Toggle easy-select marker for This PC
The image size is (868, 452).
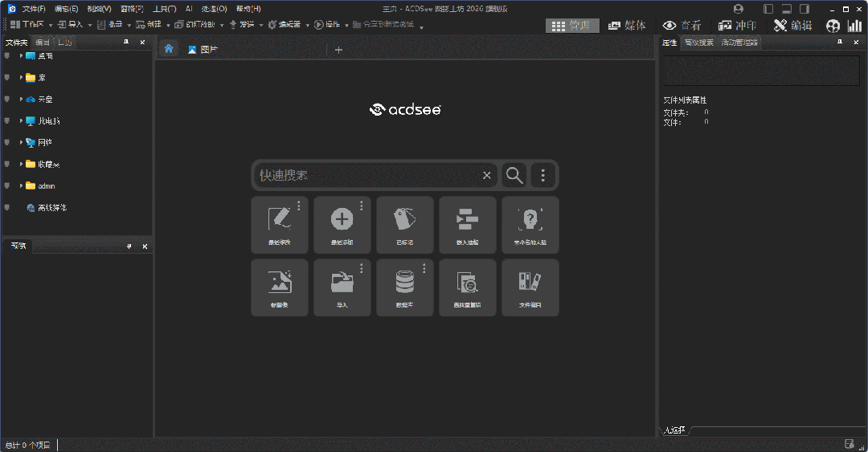coord(6,120)
